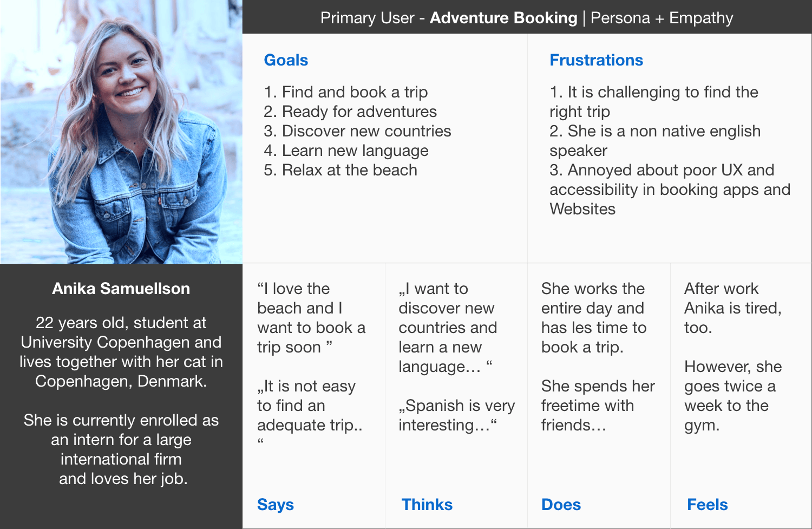Select the Feels label
812x529 pixels.
pos(707,504)
